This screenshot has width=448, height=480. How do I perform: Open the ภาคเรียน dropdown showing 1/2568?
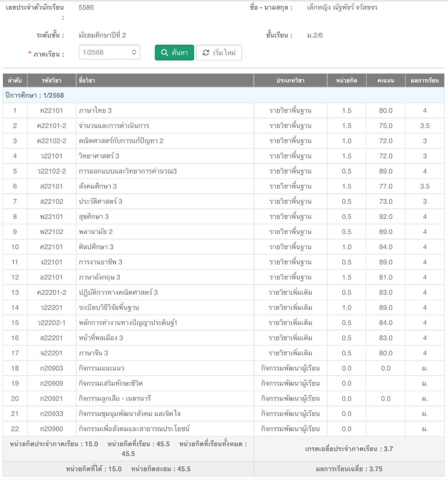pos(109,53)
